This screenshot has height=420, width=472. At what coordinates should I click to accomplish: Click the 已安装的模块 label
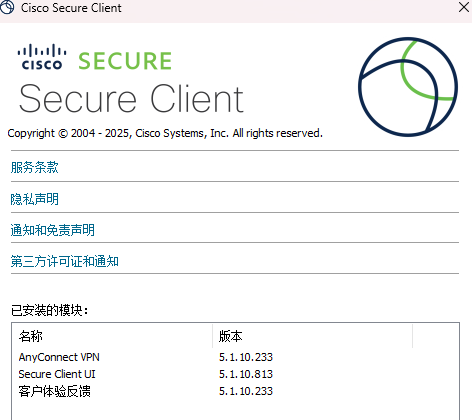tap(50, 310)
